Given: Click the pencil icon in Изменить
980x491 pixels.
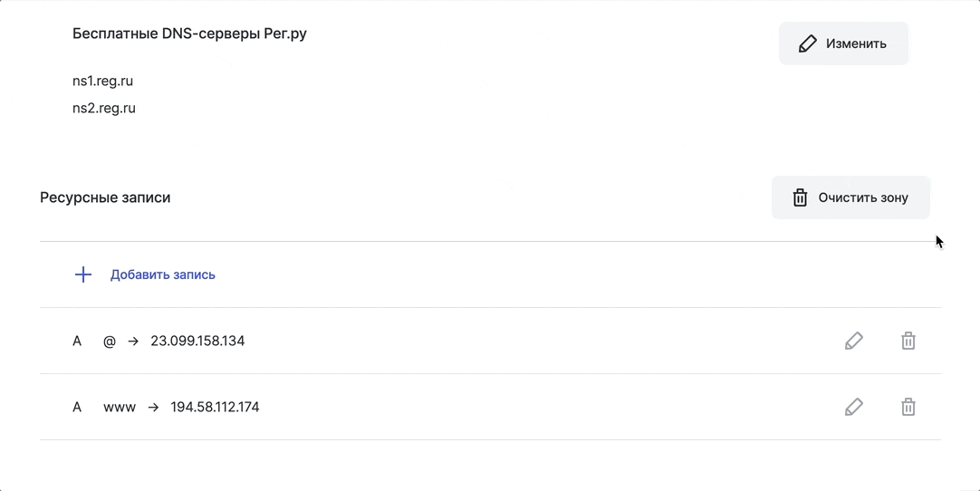Looking at the screenshot, I should point(808,43).
